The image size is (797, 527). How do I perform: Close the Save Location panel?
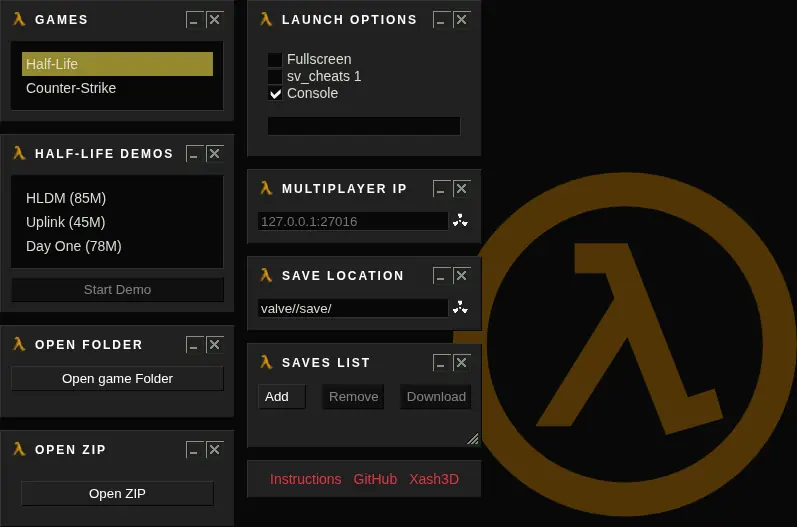[x=462, y=275]
